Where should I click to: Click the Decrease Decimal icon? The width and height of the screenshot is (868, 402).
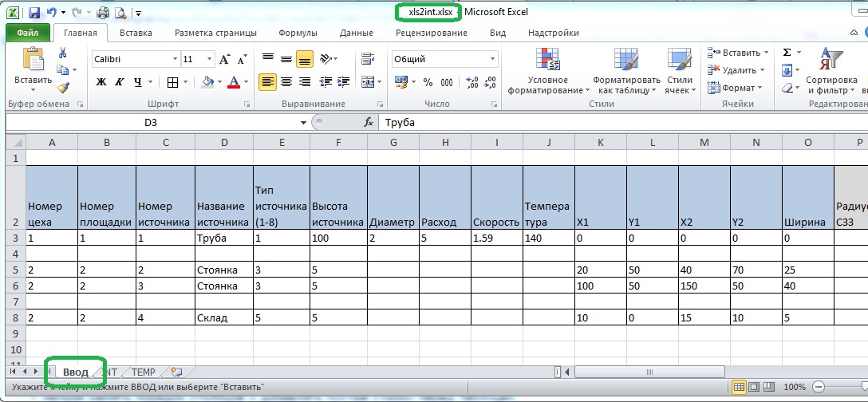[x=490, y=82]
